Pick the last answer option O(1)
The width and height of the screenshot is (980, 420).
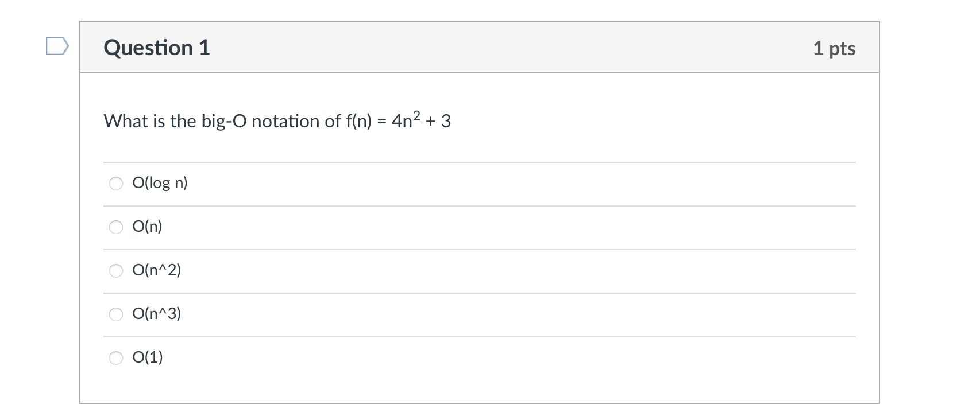(117, 357)
